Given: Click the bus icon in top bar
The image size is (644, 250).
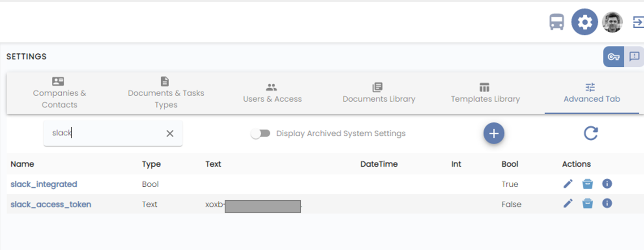Looking at the screenshot, I should 557,22.
